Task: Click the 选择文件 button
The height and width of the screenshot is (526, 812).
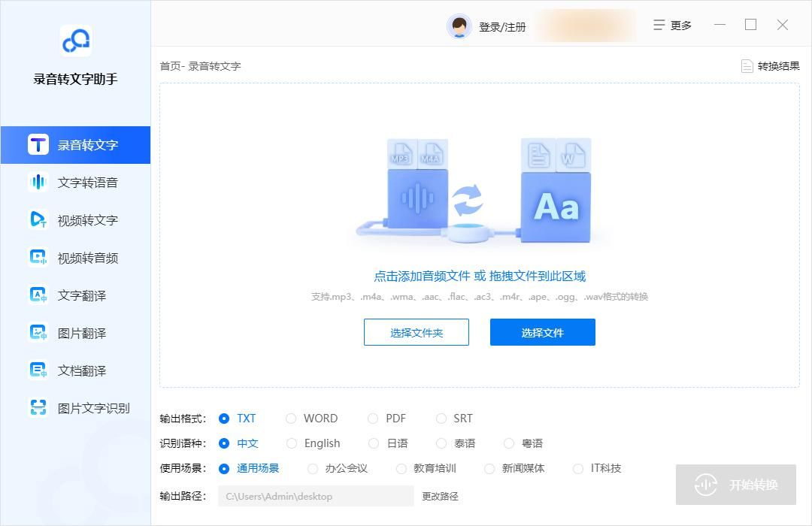Action: (542, 331)
